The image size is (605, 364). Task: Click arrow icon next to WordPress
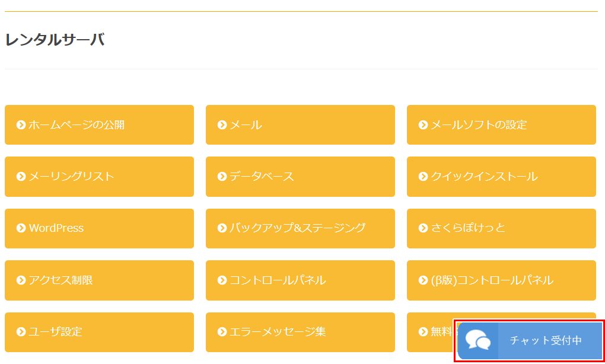click(x=21, y=228)
